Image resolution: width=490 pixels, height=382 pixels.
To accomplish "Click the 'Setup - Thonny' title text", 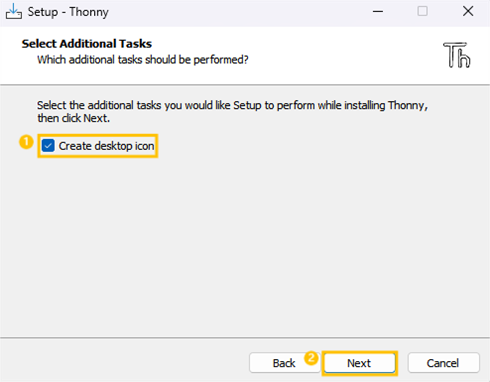I will 68,12.
